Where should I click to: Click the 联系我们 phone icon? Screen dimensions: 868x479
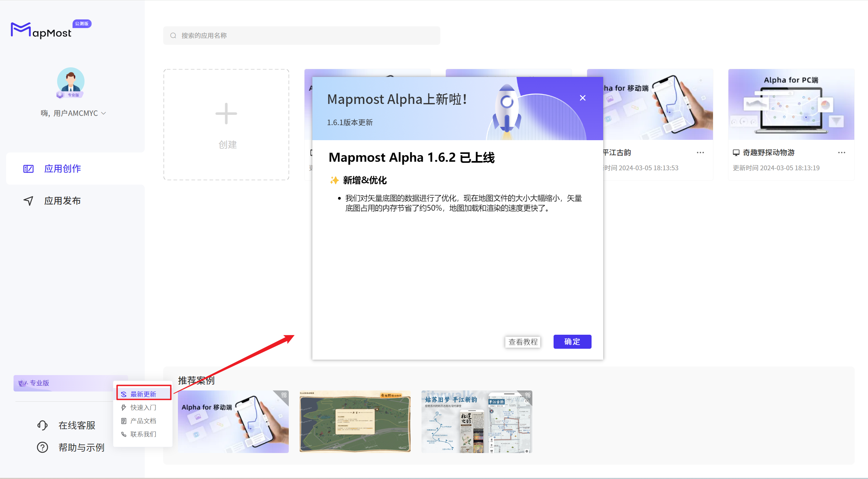coord(124,434)
